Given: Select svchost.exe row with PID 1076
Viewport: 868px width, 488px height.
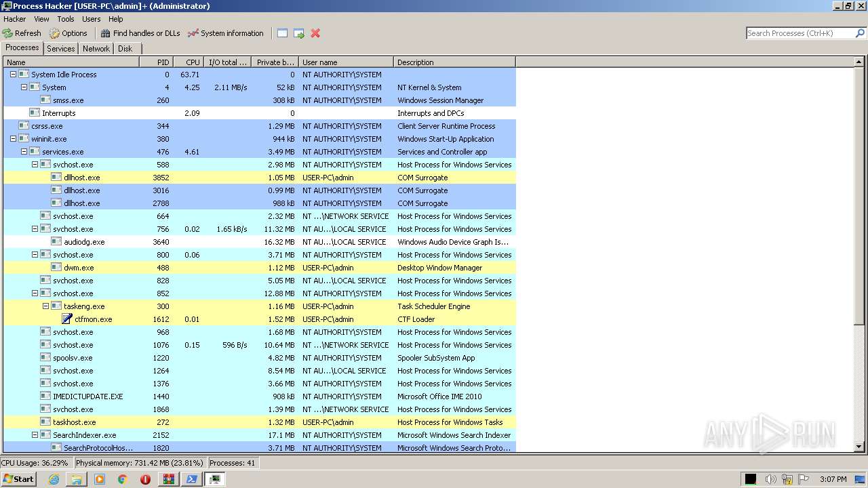Looking at the screenshot, I should point(260,345).
